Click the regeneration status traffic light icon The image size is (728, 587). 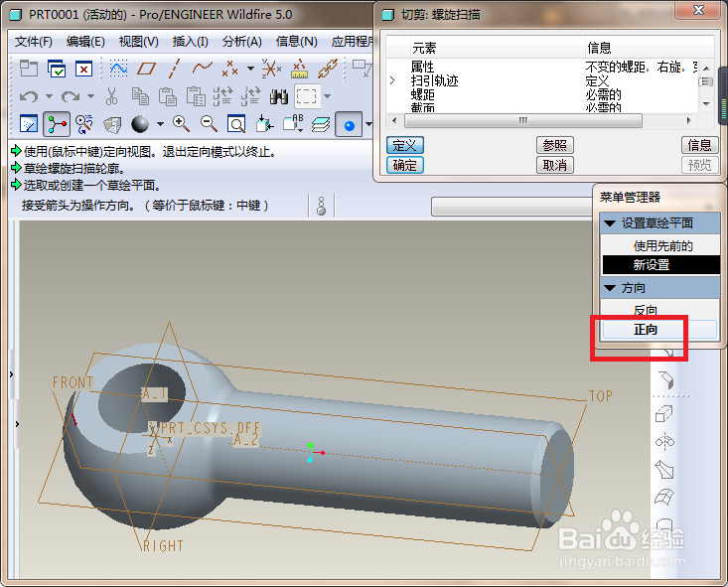point(321,206)
